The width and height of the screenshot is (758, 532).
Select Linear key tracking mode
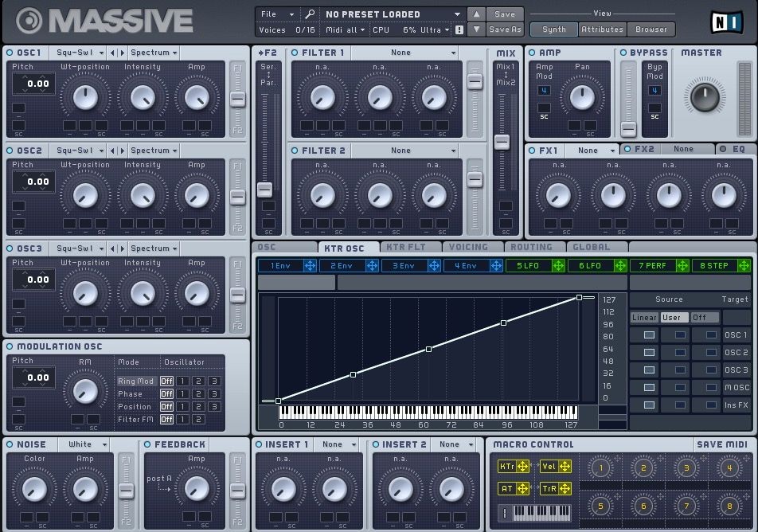pos(644,318)
